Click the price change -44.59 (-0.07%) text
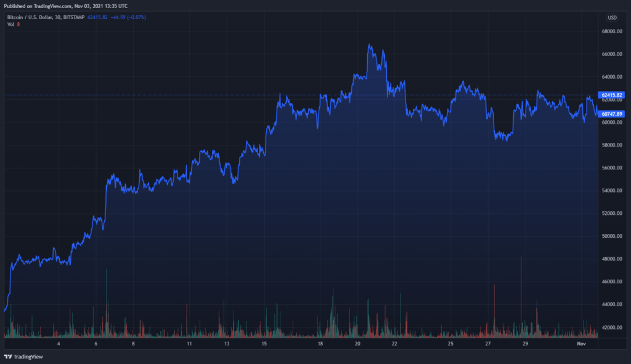The height and width of the screenshot is (364, 631). (128, 17)
